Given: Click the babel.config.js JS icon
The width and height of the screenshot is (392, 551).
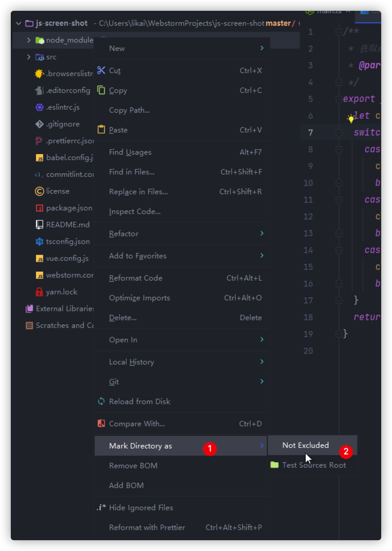Looking at the screenshot, I should click(x=39, y=158).
